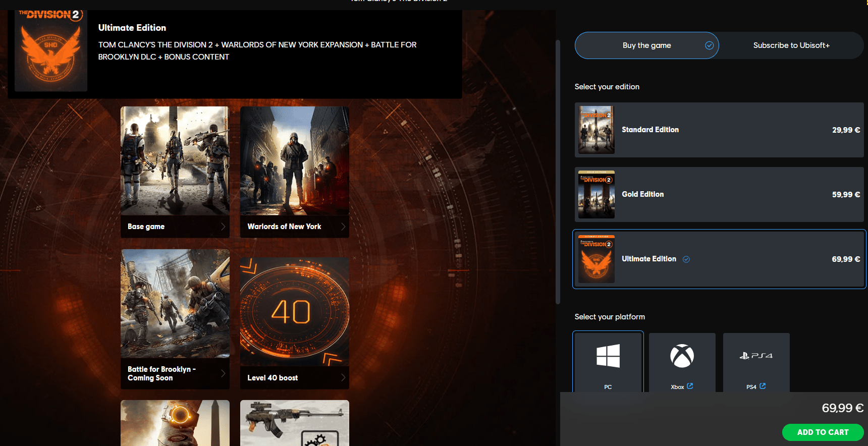Click the Division 2 Ultimate Edition logo
This screenshot has width=868, height=446.
[51, 51]
